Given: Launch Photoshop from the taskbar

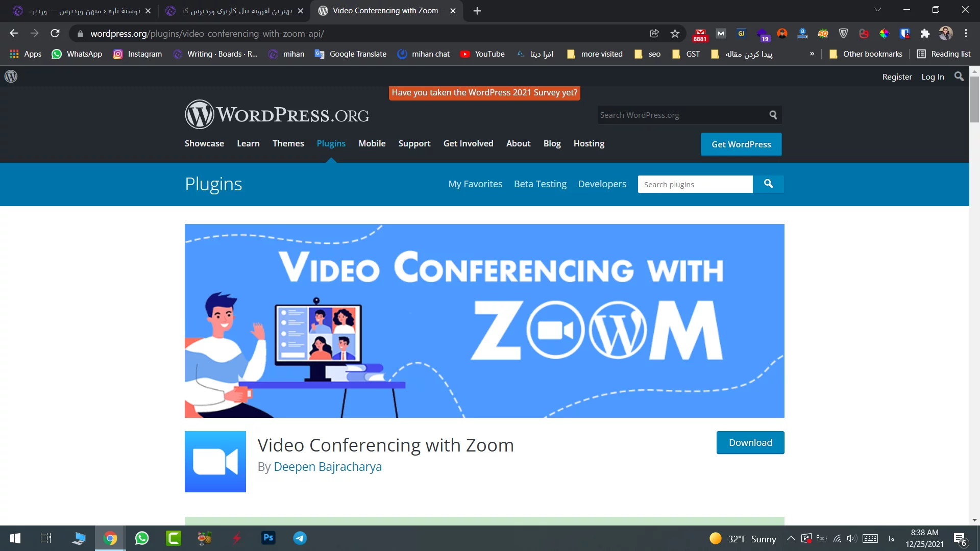Looking at the screenshot, I should coord(268,538).
